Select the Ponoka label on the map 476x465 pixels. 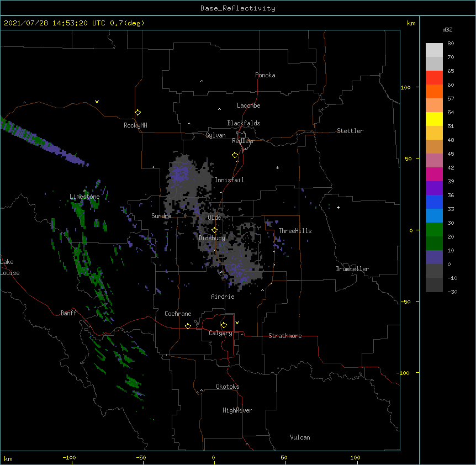[x=265, y=75]
